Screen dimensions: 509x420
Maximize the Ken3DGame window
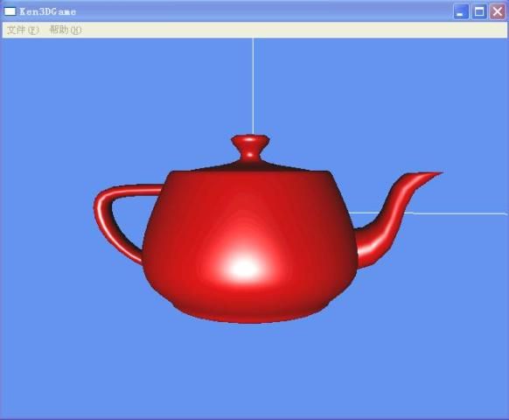click(478, 12)
